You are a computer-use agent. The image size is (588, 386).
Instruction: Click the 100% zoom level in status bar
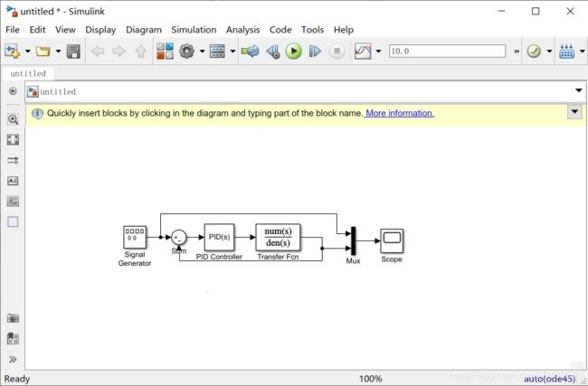point(371,379)
